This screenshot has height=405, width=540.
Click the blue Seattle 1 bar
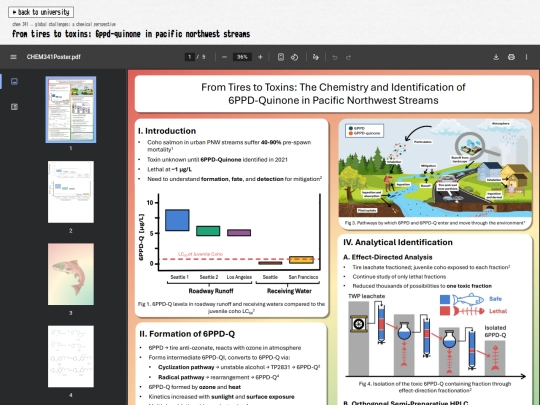click(177, 220)
